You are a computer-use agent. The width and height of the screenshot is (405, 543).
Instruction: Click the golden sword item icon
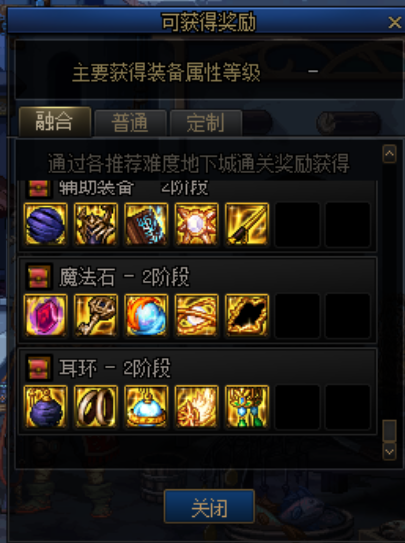pyautogui.click(x=247, y=224)
